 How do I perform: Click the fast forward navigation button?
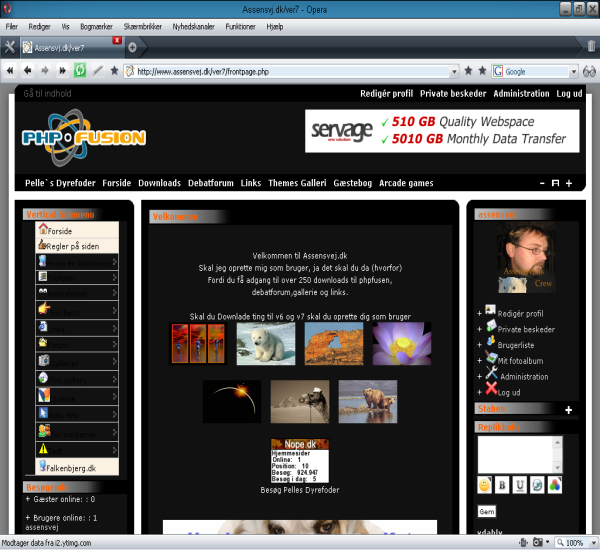(62, 70)
